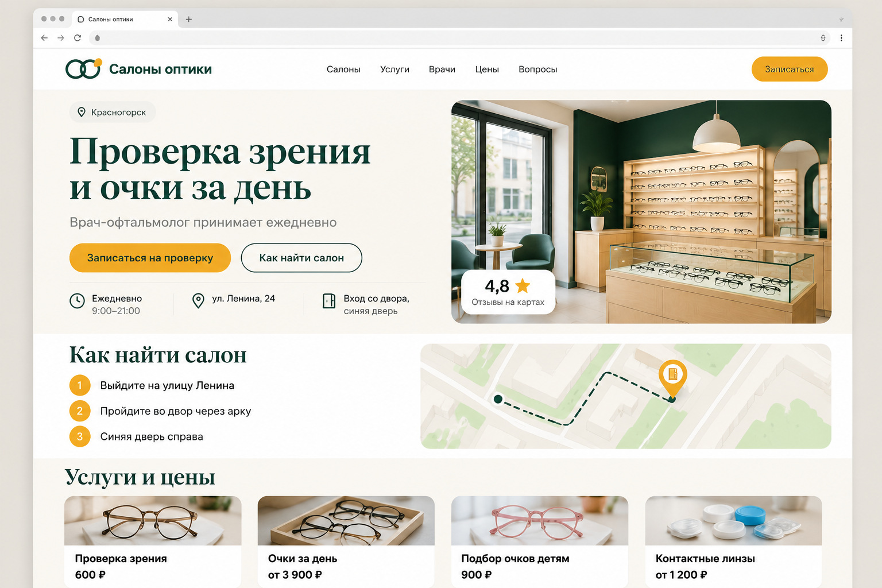Click the text Пройдите во двор через арку
882x588 pixels.
coord(176,411)
